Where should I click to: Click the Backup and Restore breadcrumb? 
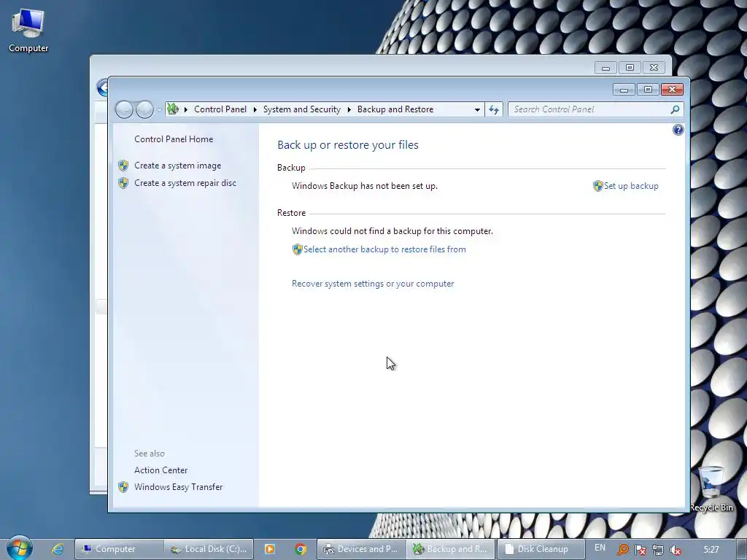coord(395,109)
